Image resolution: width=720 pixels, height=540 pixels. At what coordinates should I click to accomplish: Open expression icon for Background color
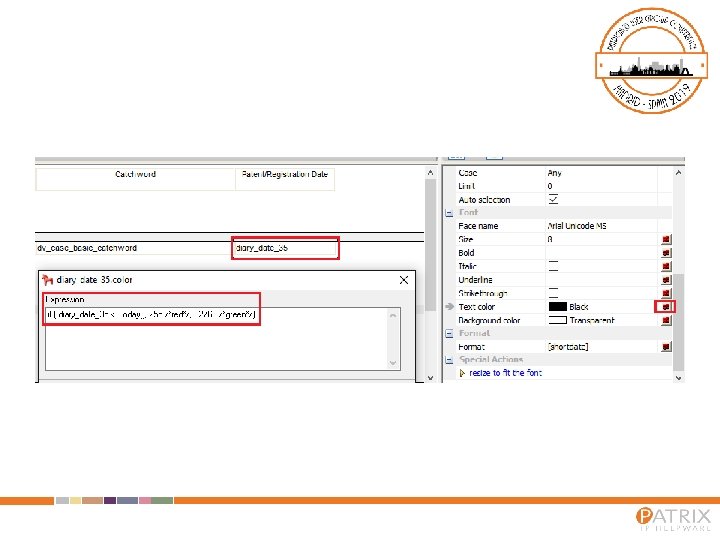pos(666,321)
